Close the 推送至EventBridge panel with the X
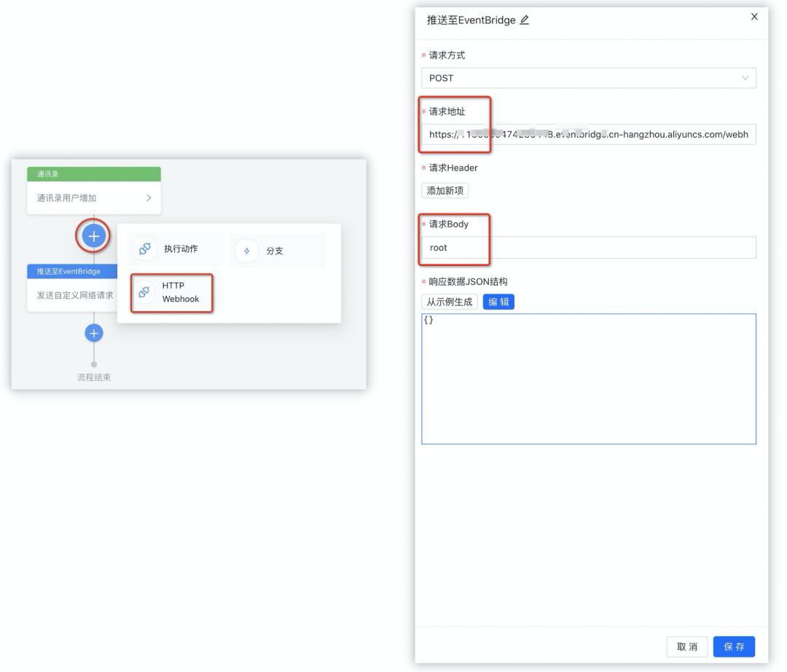Screen dimensions: 787x672 tap(754, 17)
